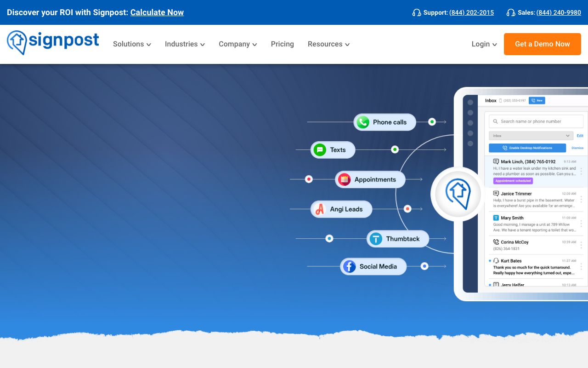Open the Inbox filter dropdown
This screenshot has height=368, width=588.
click(x=531, y=136)
